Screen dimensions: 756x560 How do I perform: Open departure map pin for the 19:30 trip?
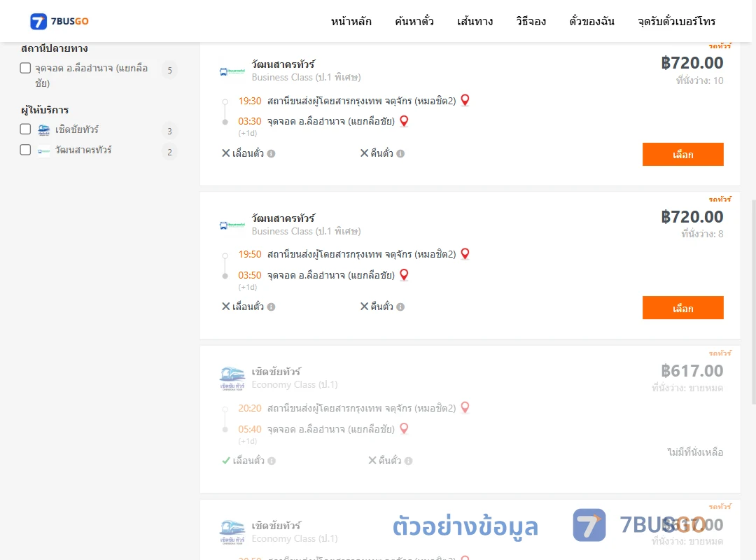coord(465,100)
